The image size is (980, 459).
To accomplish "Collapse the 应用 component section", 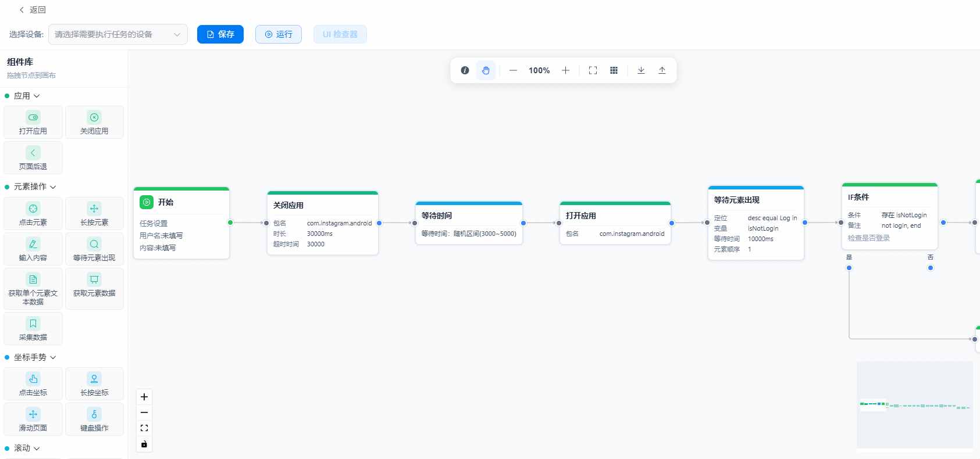I will 27,96.
